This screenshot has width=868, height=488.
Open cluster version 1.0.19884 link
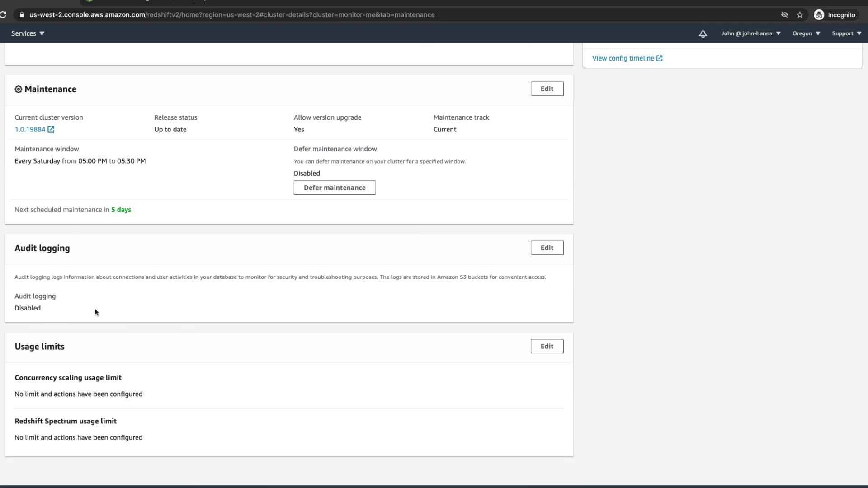tap(30, 130)
